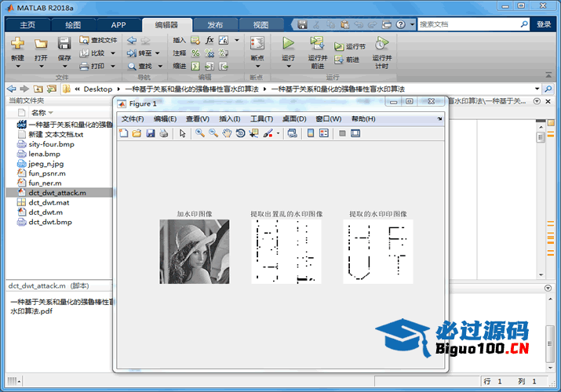Expand the address path dropdown arrow

(x=537, y=89)
